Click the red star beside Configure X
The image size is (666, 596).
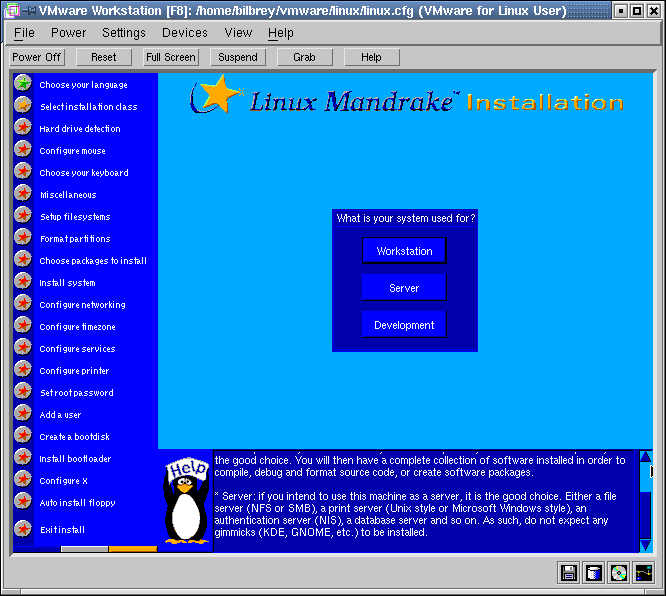pyautogui.click(x=23, y=480)
